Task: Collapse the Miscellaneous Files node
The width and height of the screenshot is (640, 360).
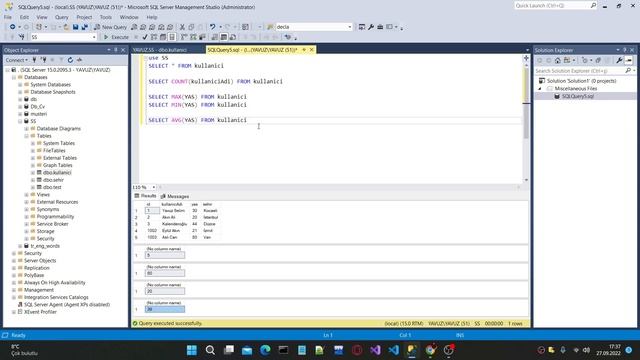Action: coord(540,89)
